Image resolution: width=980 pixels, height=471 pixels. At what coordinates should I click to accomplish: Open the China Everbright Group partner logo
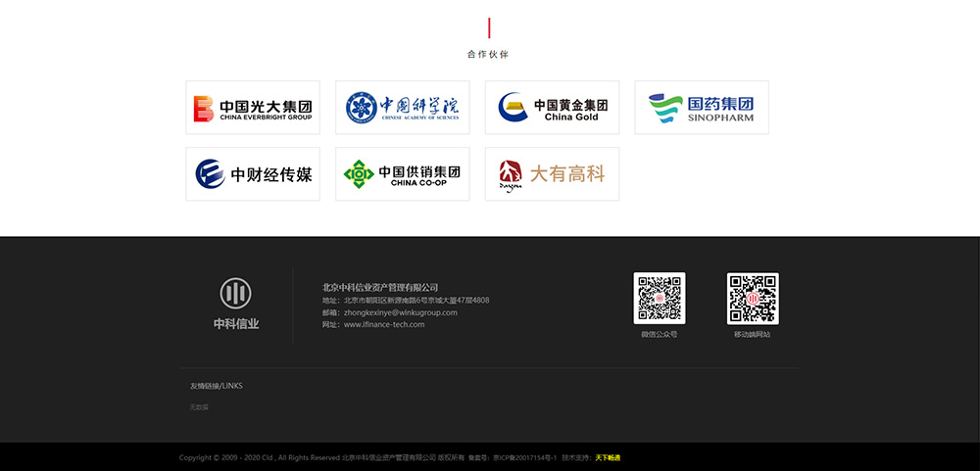tap(253, 108)
